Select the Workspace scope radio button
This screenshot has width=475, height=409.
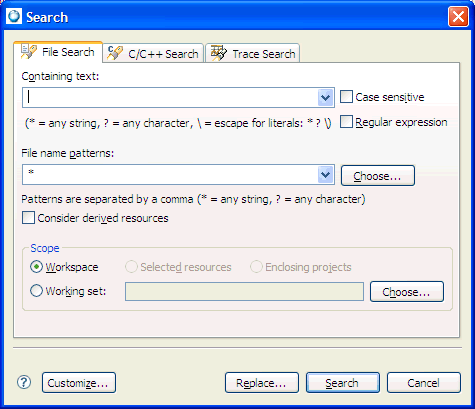pos(36,267)
